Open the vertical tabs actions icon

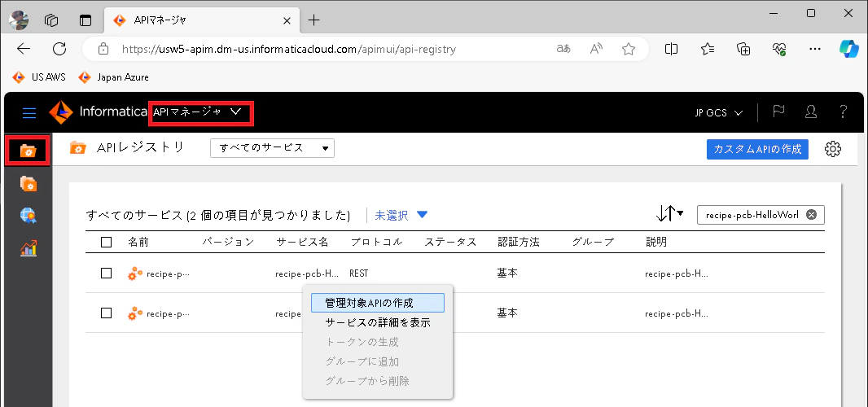click(x=85, y=20)
